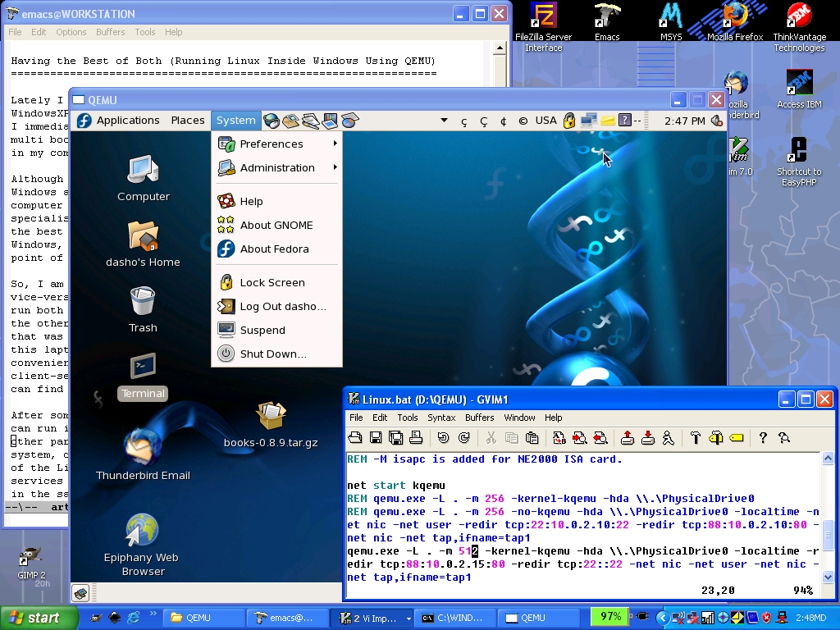The width and height of the screenshot is (840, 630).
Task: Select Lock Screen from System menu
Action: pos(272,282)
